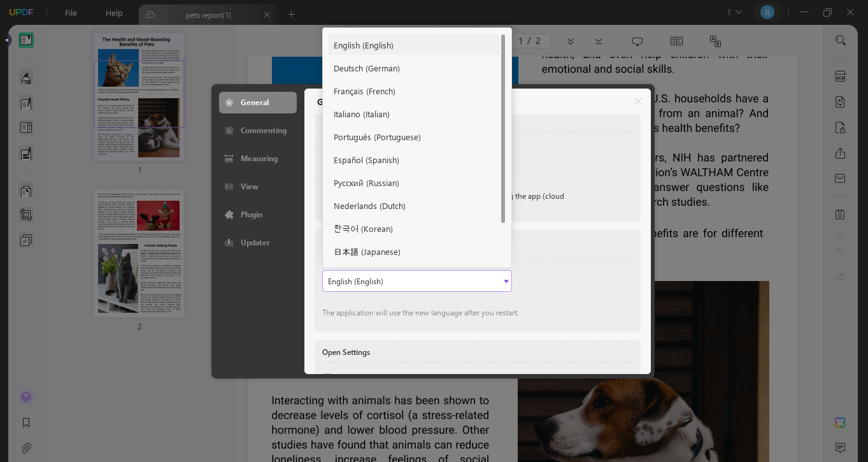The image size is (868, 462).
Task: Open the Crop Pages tool
Action: click(x=26, y=215)
